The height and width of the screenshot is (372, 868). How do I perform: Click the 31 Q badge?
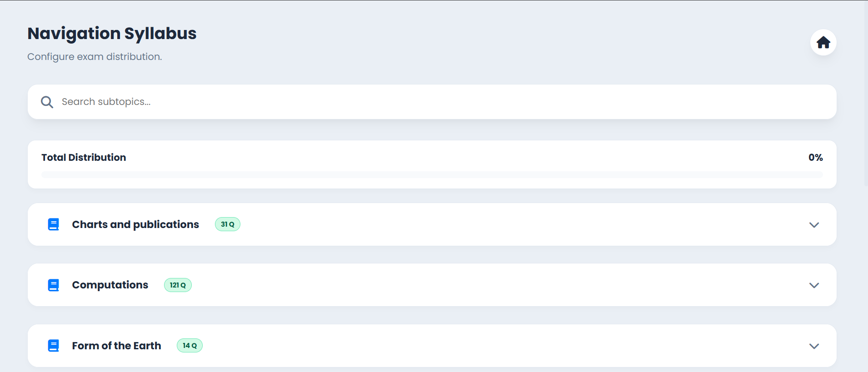tap(227, 224)
